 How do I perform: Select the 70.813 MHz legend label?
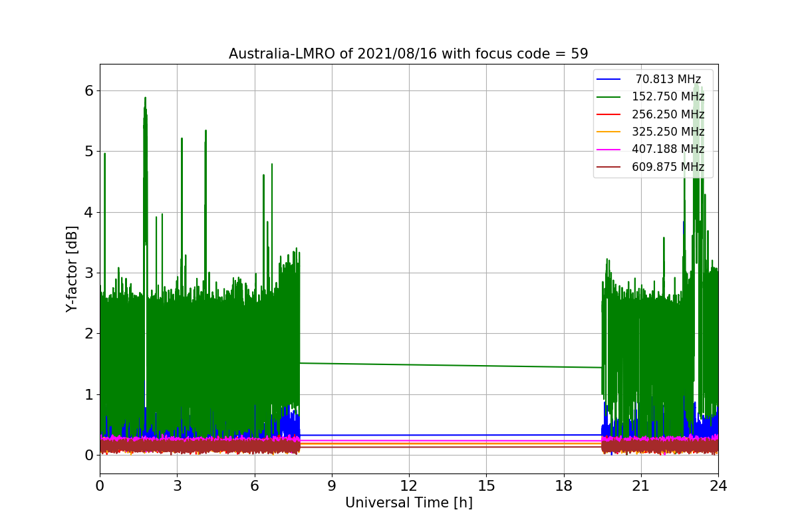[x=668, y=79]
